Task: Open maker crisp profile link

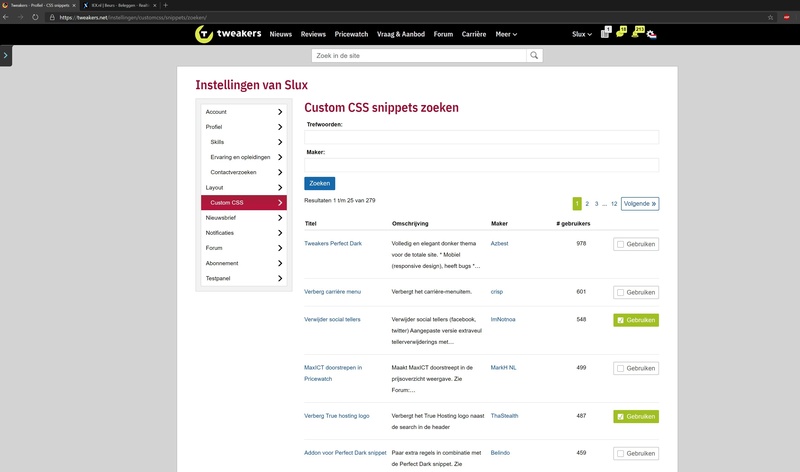Action: pyautogui.click(x=497, y=292)
